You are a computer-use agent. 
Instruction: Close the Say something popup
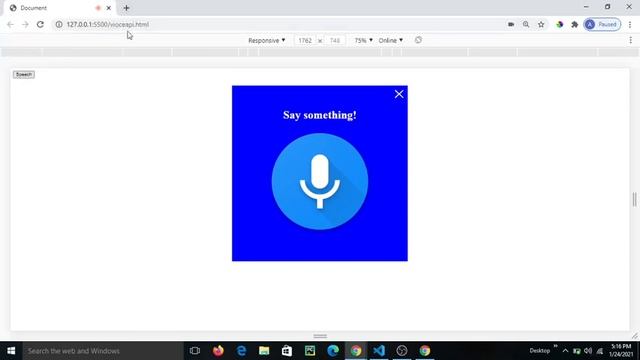point(399,94)
